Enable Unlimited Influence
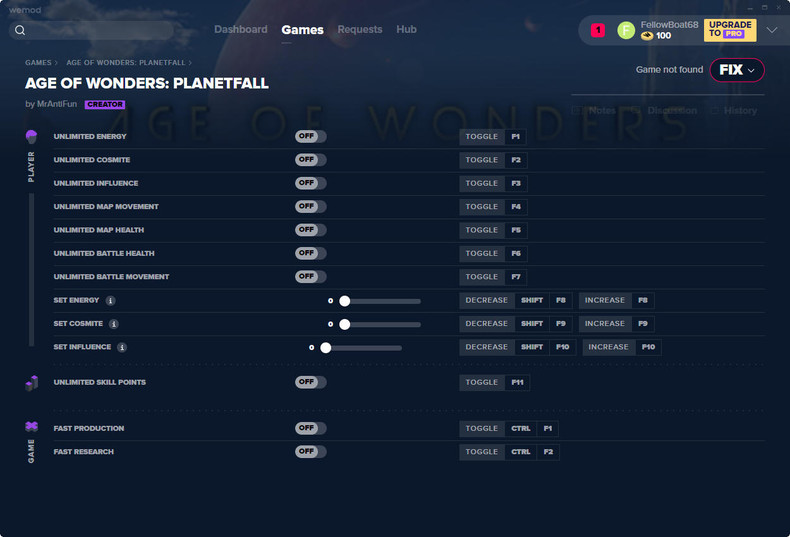Viewport: 790px width, 537px height. (311, 183)
